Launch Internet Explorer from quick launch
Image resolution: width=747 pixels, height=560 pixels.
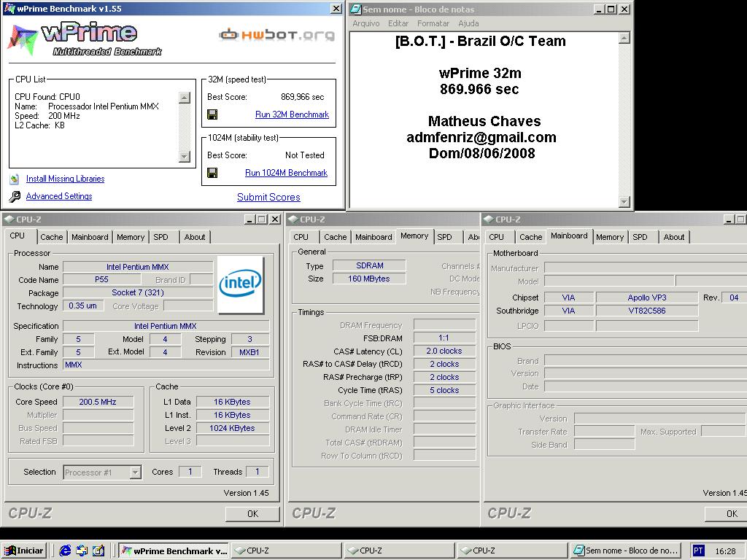(65, 551)
